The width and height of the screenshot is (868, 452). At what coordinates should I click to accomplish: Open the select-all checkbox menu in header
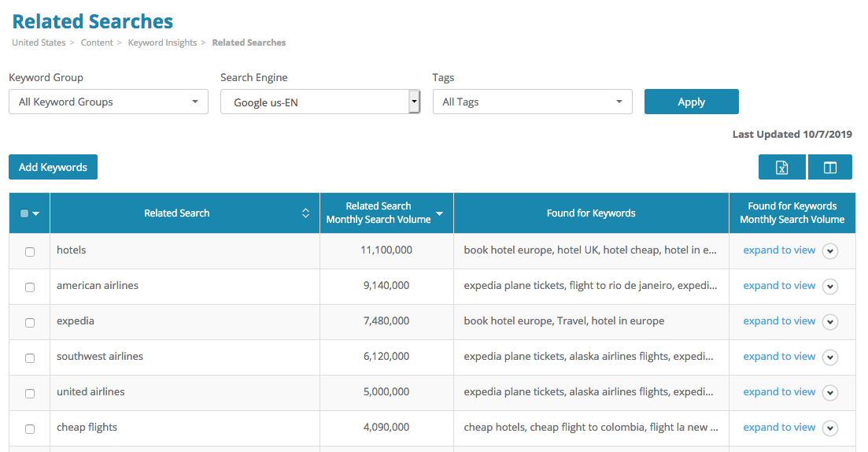coord(36,213)
